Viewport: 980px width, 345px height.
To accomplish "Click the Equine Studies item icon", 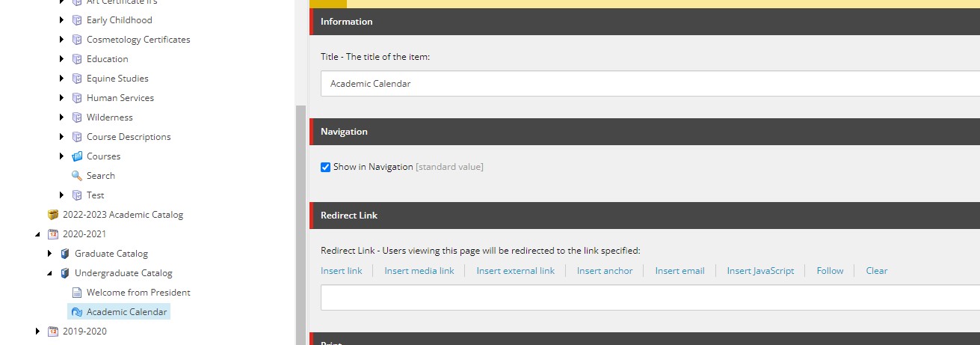I will [76, 79].
